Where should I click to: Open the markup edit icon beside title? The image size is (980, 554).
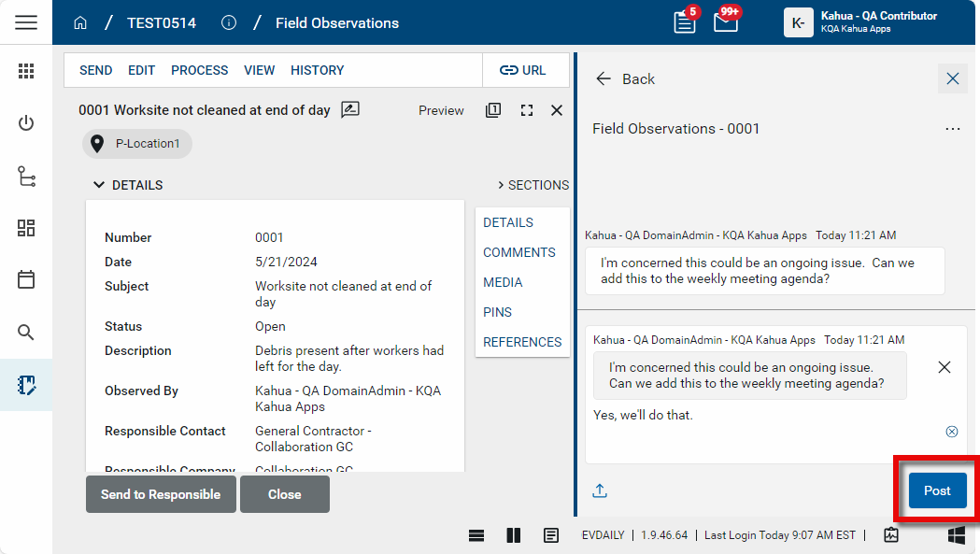tap(350, 110)
